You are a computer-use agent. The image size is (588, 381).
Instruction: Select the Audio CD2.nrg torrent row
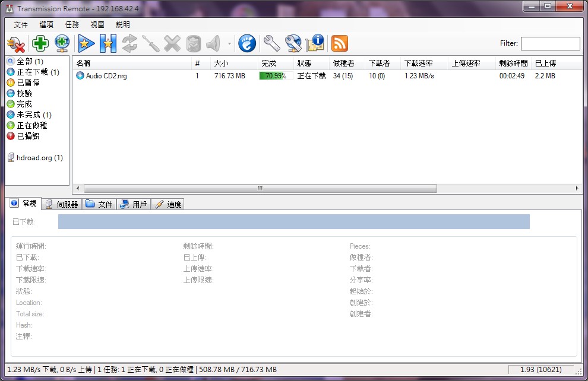click(327, 76)
